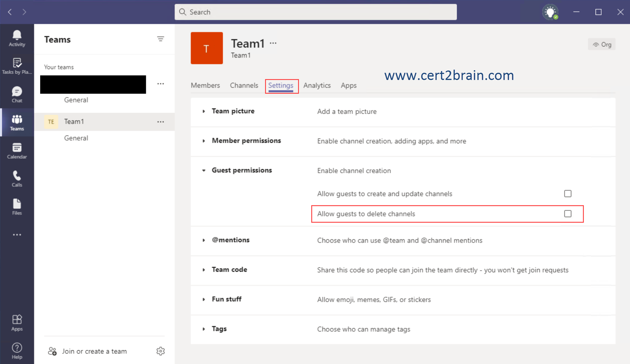This screenshot has height=364, width=630.
Task: Open manage teams gear icon
Action: (160, 351)
